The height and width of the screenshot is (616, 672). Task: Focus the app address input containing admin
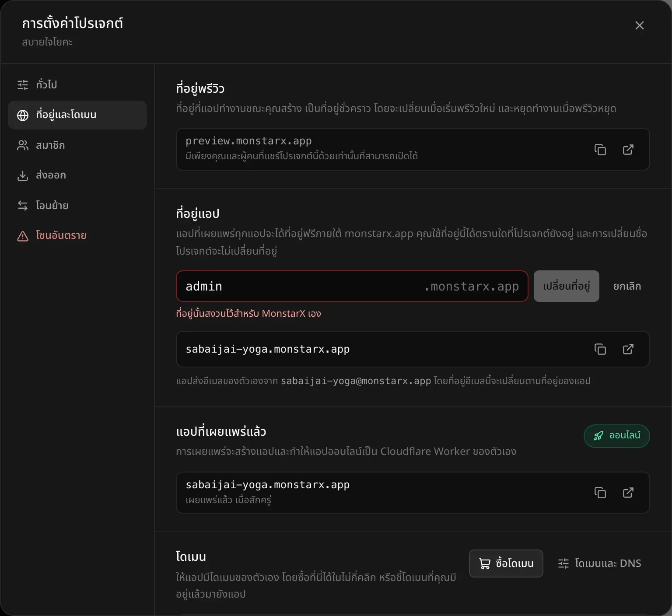click(x=352, y=286)
